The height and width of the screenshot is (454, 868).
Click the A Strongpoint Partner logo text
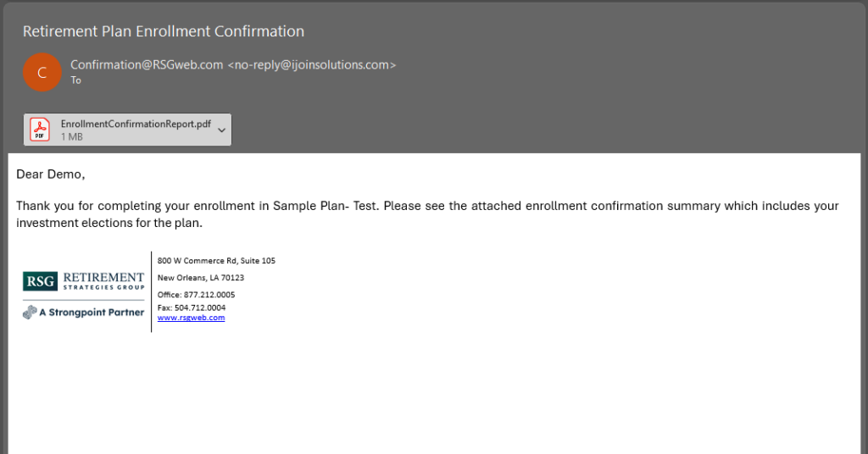tap(92, 312)
